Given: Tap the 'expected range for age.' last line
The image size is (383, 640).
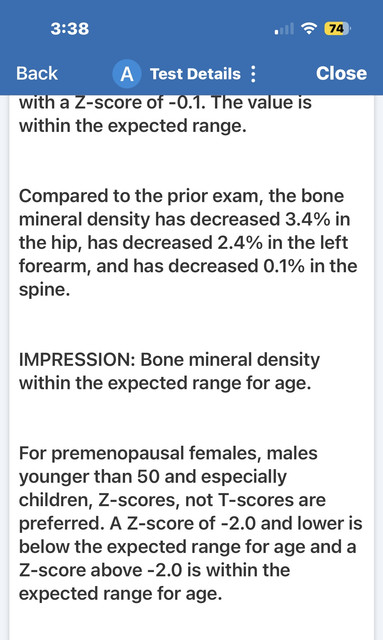Looking at the screenshot, I should tap(120, 593).
